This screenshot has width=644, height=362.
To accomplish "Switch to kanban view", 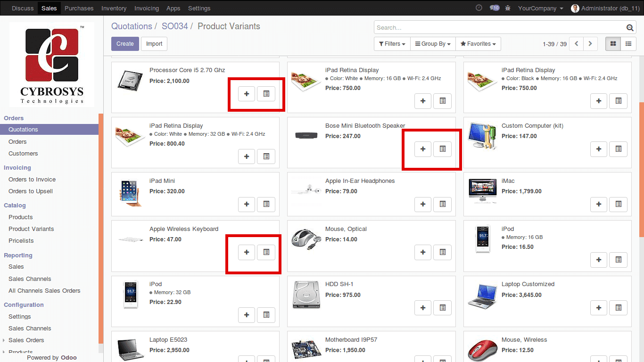I will [x=613, y=44].
